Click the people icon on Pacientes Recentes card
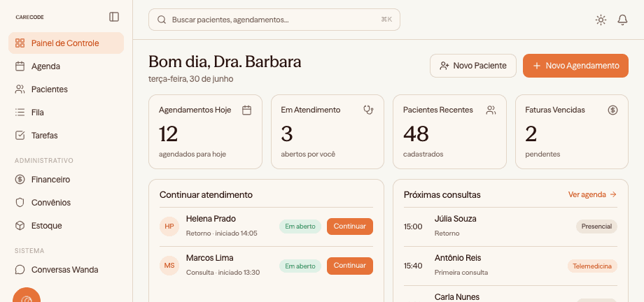 pos(491,110)
